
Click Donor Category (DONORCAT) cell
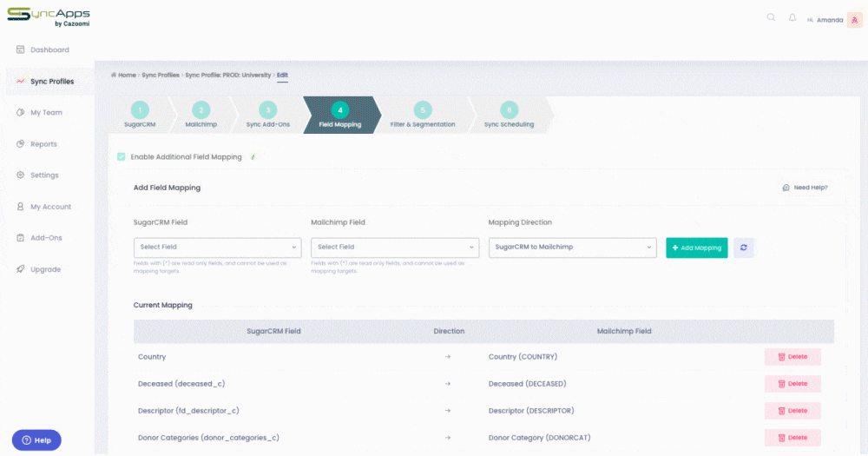click(539, 438)
